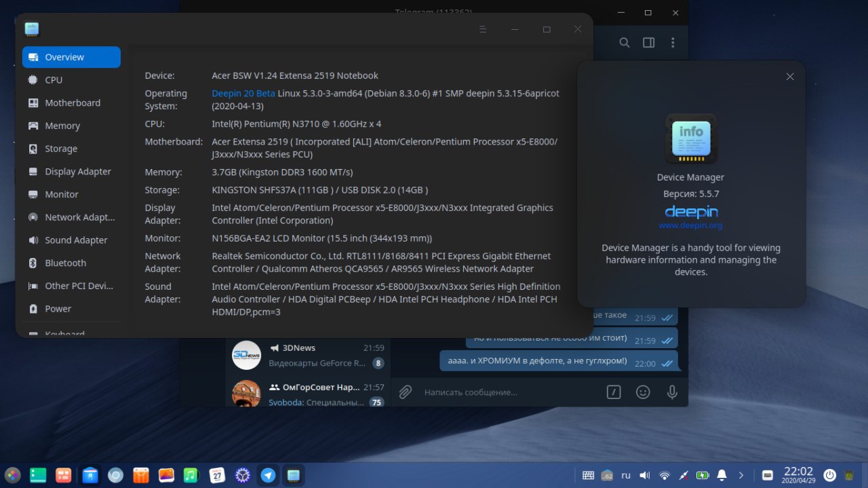Click Telegram search icon
This screenshot has width=868, height=488.
point(625,43)
